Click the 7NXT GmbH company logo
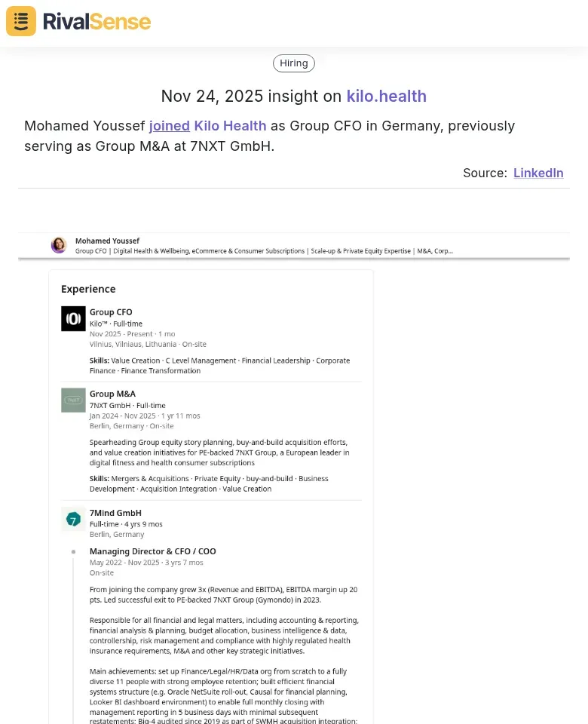 72,400
